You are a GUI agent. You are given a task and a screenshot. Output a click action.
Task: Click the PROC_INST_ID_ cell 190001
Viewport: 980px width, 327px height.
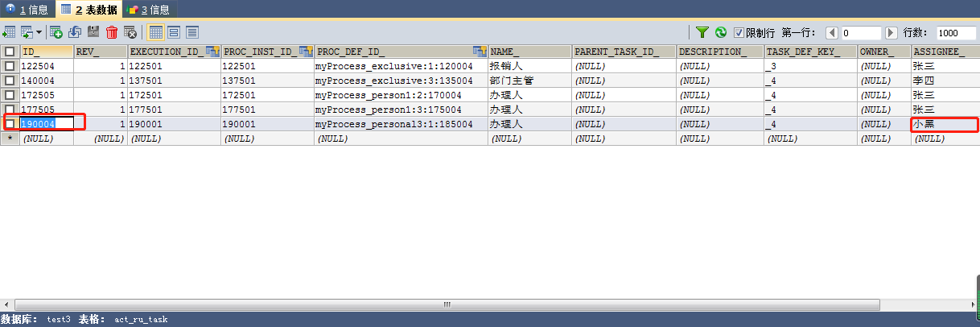click(x=267, y=124)
